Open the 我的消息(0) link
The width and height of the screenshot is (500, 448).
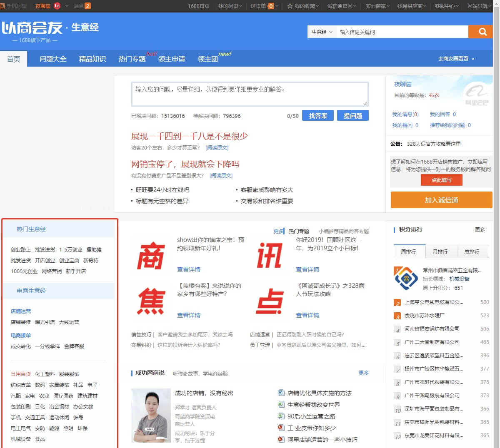[405, 114]
